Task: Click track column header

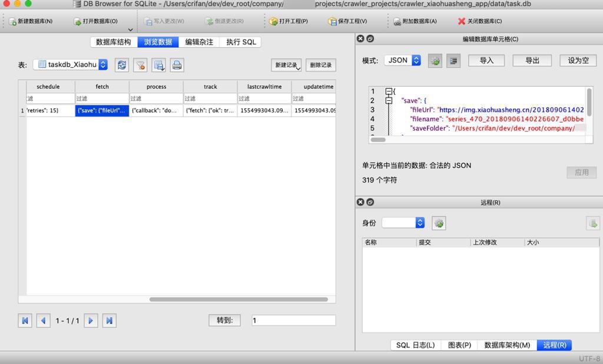Action: tap(210, 87)
